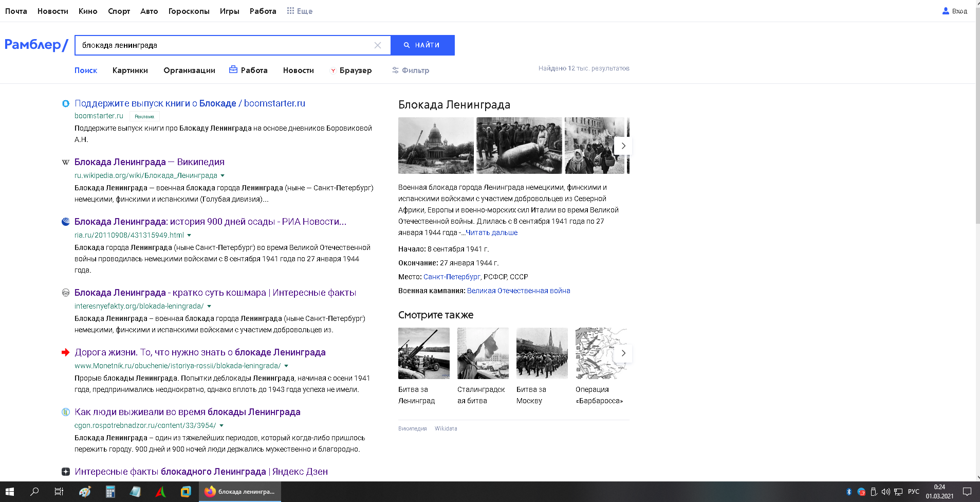Open Firefox taskbar window блокада ленингра
Screen dimensions: 980x502
tap(240, 492)
